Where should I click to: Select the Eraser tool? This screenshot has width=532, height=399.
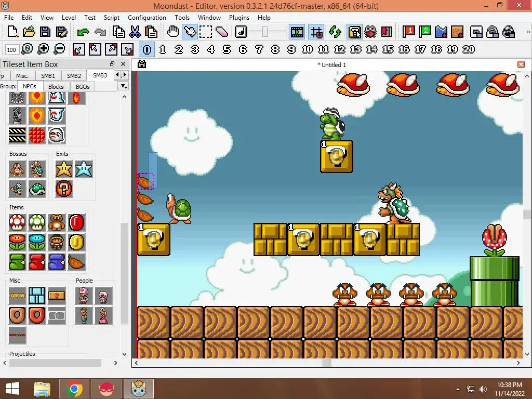(222, 32)
